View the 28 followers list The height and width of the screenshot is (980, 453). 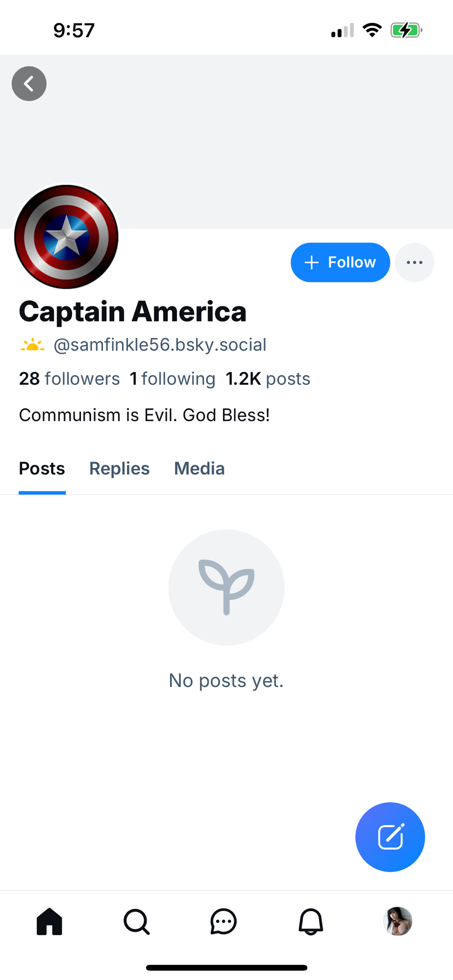pos(69,379)
